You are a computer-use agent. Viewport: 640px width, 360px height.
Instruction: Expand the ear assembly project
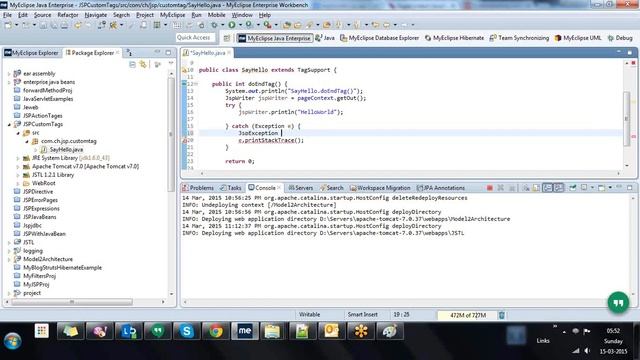point(9,73)
